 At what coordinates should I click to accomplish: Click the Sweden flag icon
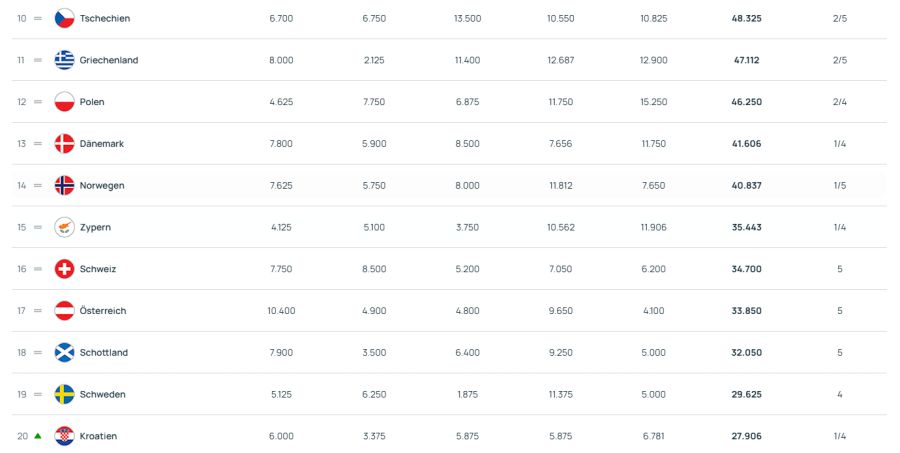click(x=65, y=394)
